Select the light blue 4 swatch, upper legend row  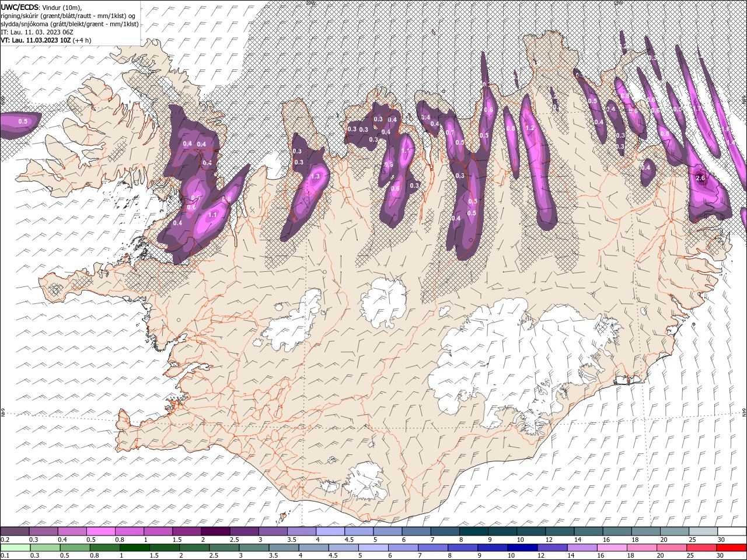(330, 531)
